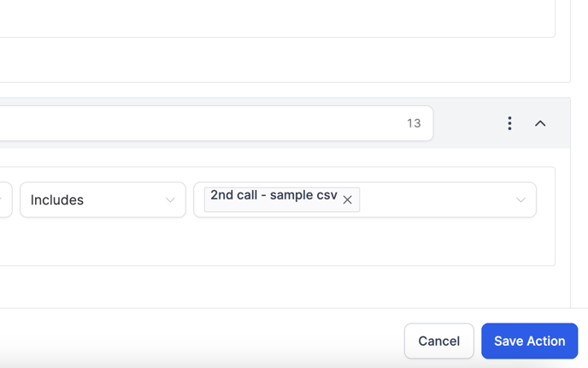Select the '2nd call - sample csv' chip label
The width and height of the screenshot is (588, 368).
tap(273, 196)
